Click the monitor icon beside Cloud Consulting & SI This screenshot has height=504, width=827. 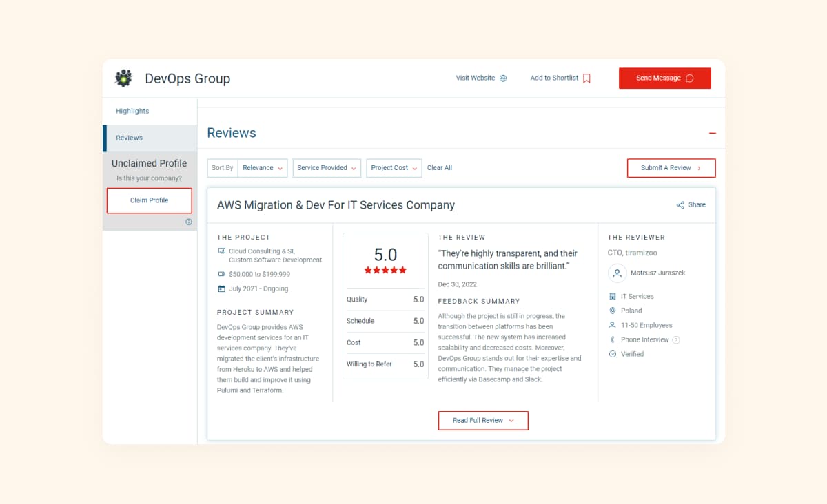(x=221, y=251)
